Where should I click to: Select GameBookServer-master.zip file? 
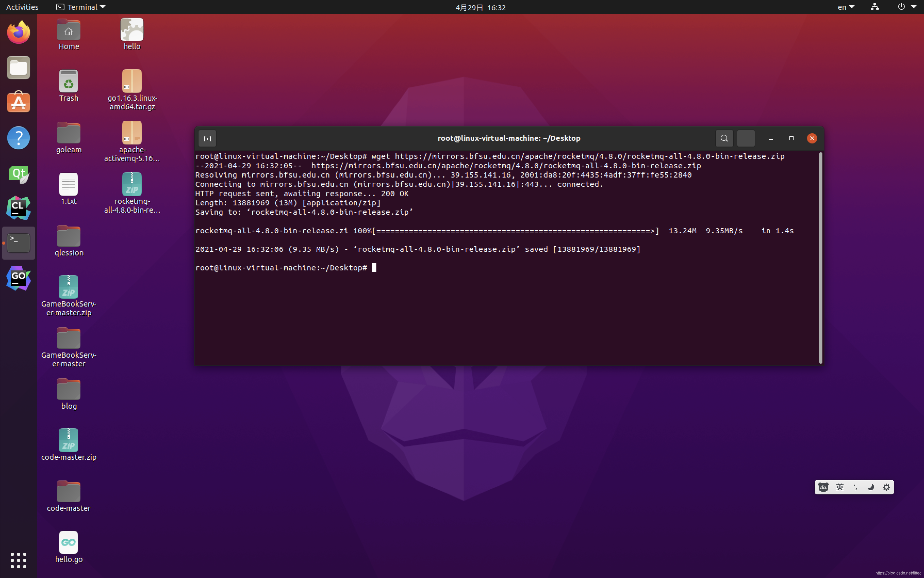69,296
